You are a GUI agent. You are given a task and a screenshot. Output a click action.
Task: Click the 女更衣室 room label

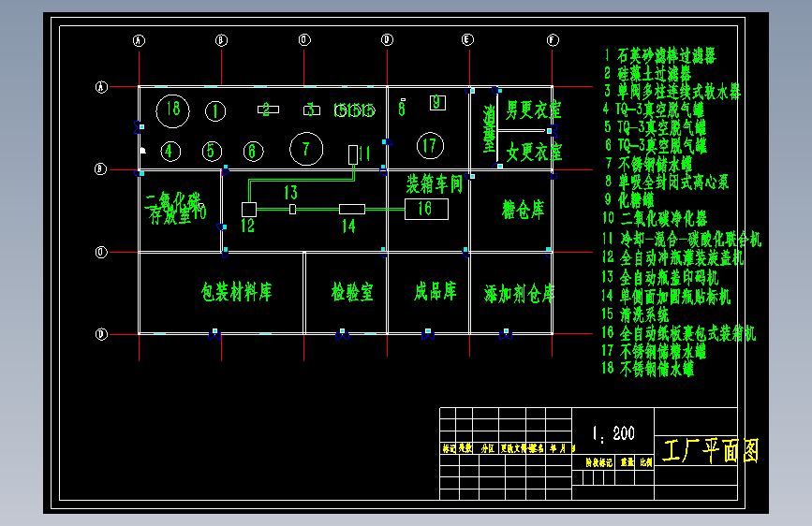pyautogui.click(x=534, y=153)
